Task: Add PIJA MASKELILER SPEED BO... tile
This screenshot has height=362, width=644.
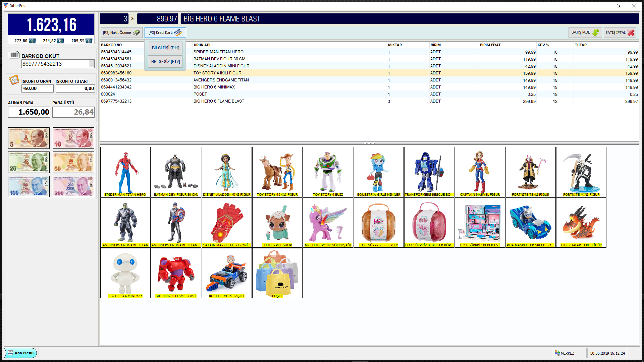Action: pos(531,223)
